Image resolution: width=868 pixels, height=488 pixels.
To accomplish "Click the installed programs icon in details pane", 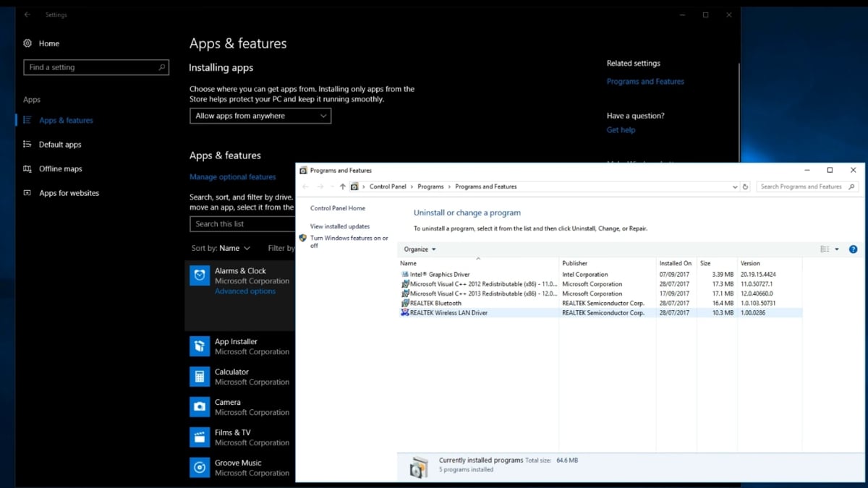I will 419,466.
